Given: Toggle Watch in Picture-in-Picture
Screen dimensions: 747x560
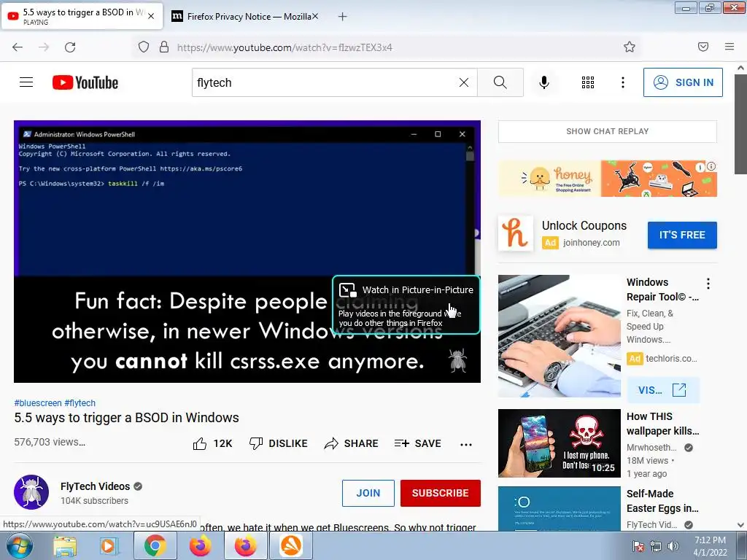Looking at the screenshot, I should click(406, 305).
